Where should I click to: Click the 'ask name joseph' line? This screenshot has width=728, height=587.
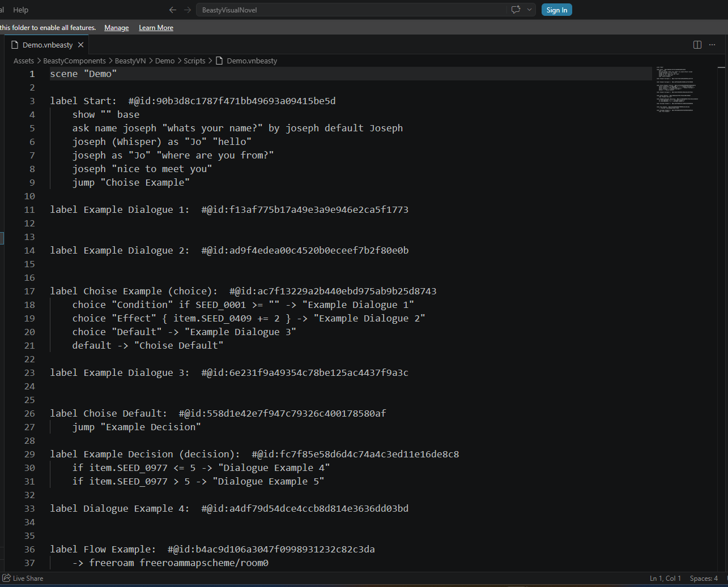(x=237, y=128)
